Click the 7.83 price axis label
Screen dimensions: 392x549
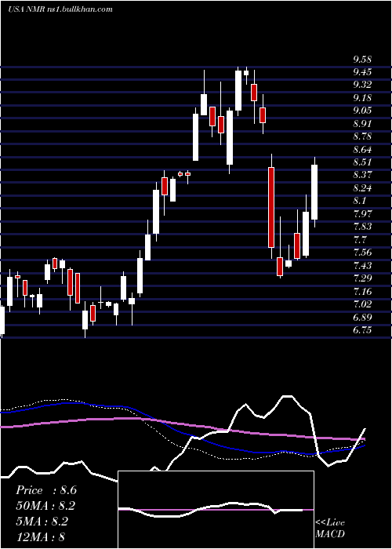(362, 227)
